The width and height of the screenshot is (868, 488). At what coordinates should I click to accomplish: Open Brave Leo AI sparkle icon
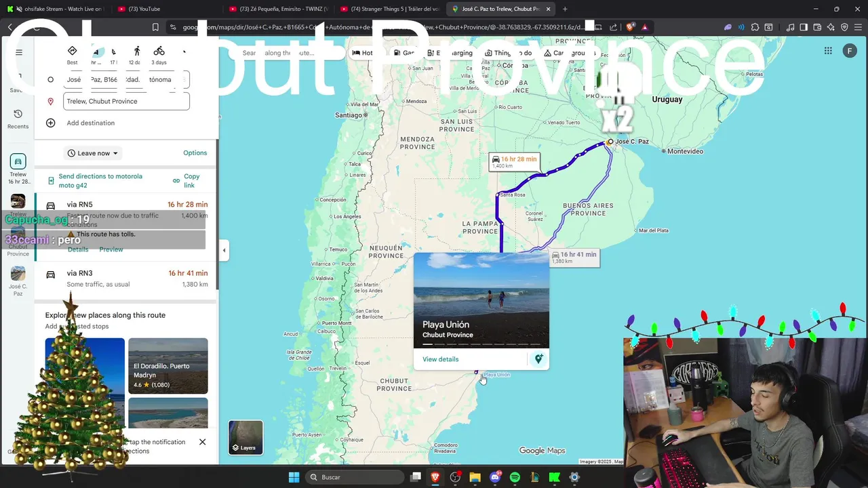coord(831,27)
